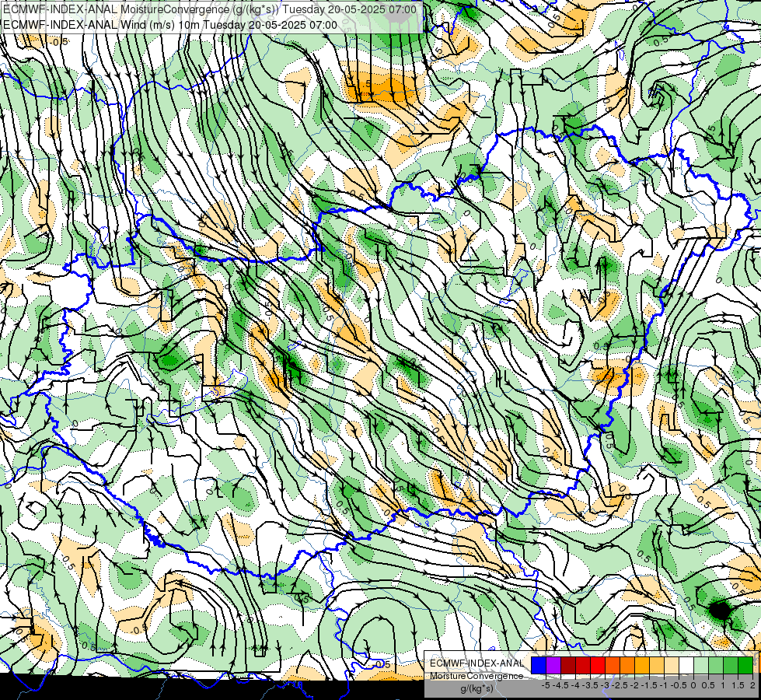Click the black convergence maximum spot on the map
This screenshot has height=700, width=761.
720,610
